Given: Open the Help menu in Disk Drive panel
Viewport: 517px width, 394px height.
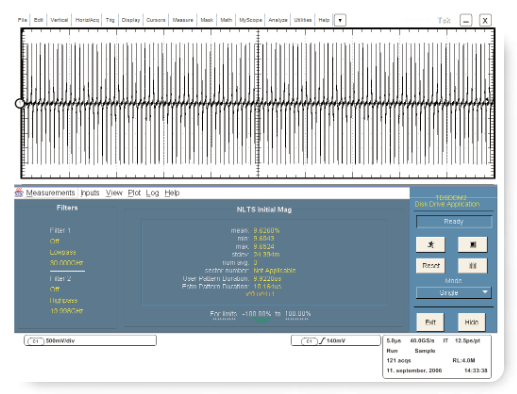Looking at the screenshot, I should tap(172, 193).
